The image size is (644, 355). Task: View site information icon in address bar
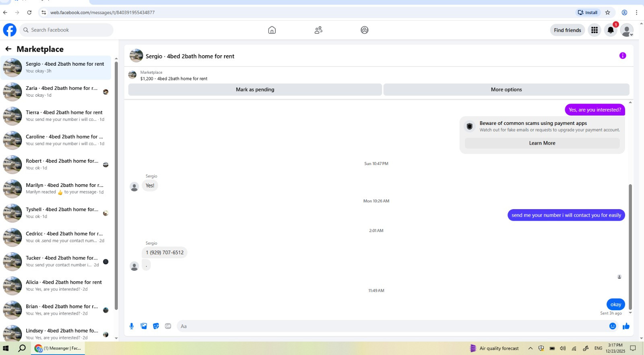43,12
